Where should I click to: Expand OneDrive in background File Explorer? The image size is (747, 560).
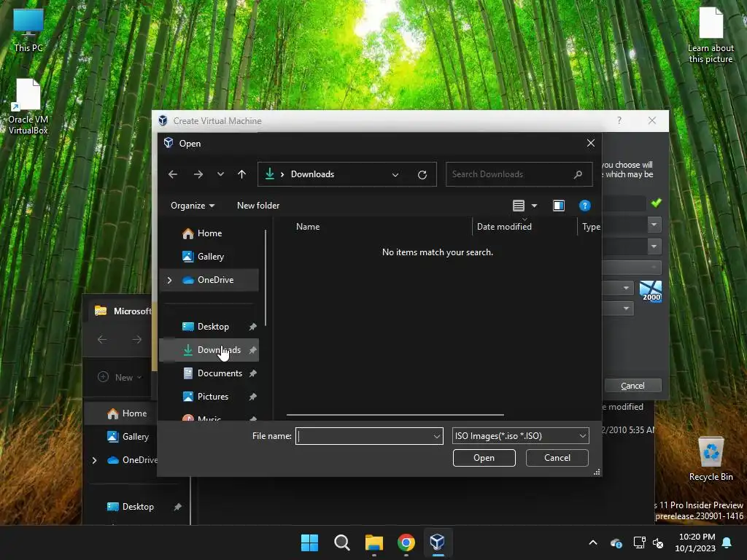coord(94,460)
